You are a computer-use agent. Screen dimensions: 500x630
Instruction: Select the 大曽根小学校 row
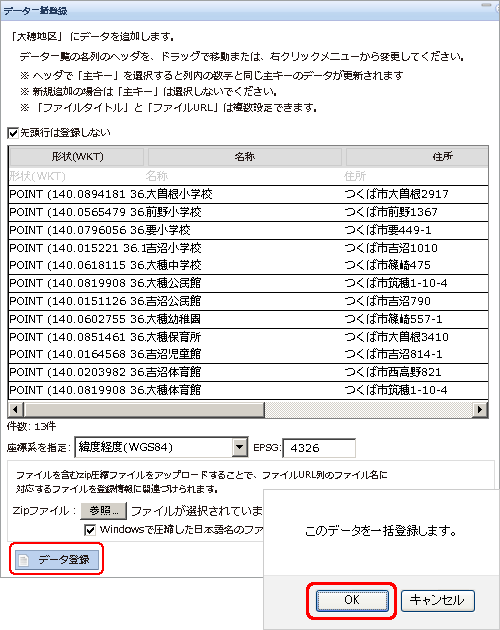tap(248, 194)
